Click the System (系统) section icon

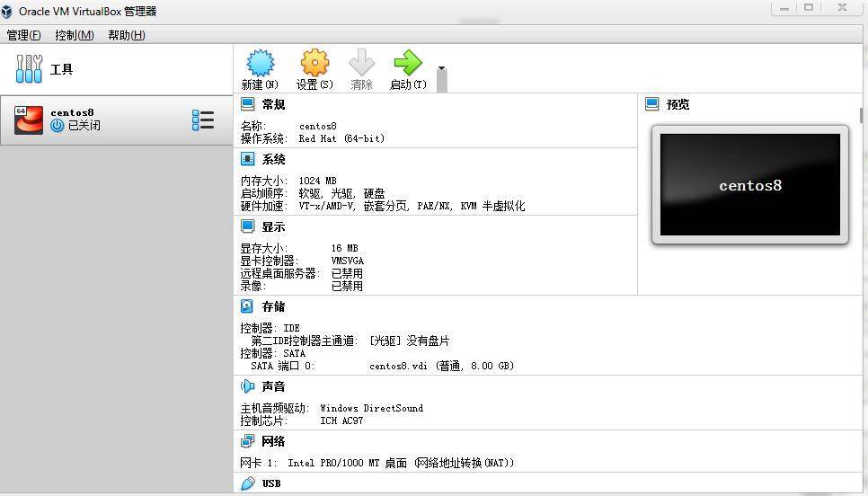click(247, 159)
